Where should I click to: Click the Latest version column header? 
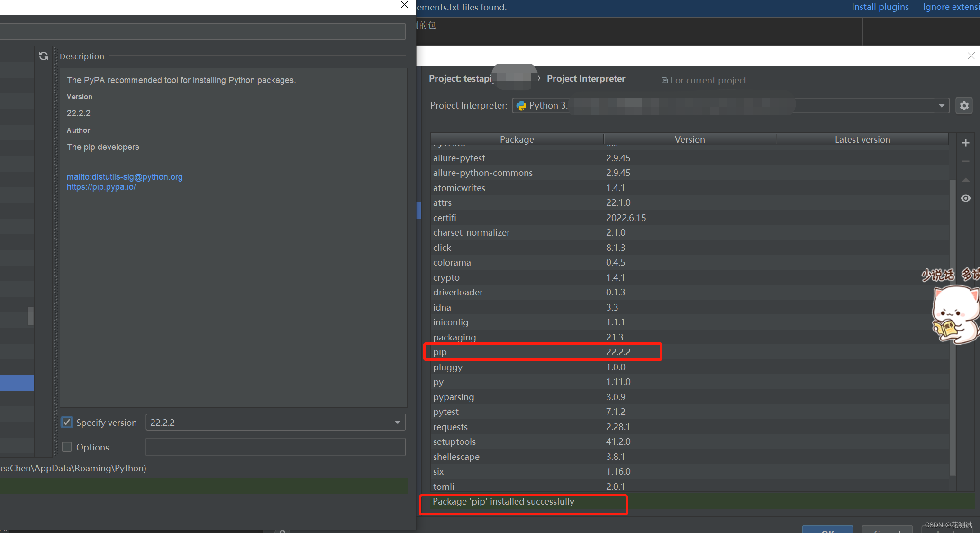pyautogui.click(x=862, y=139)
